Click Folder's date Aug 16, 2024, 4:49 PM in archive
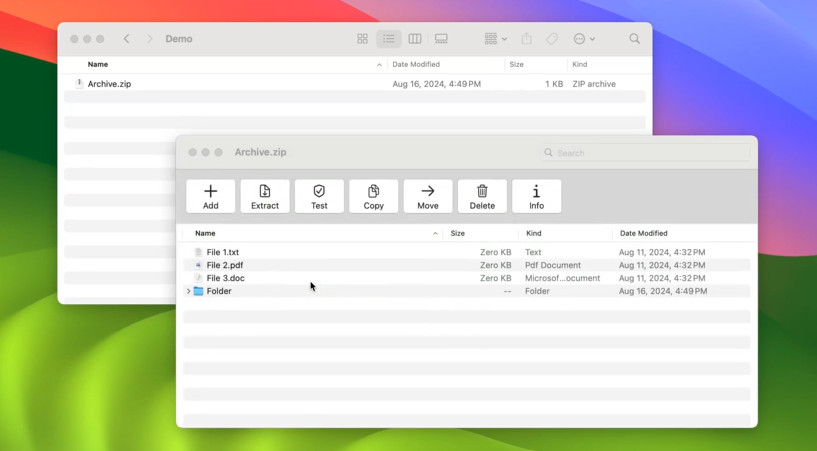Image resolution: width=817 pixels, height=451 pixels. pos(663,291)
